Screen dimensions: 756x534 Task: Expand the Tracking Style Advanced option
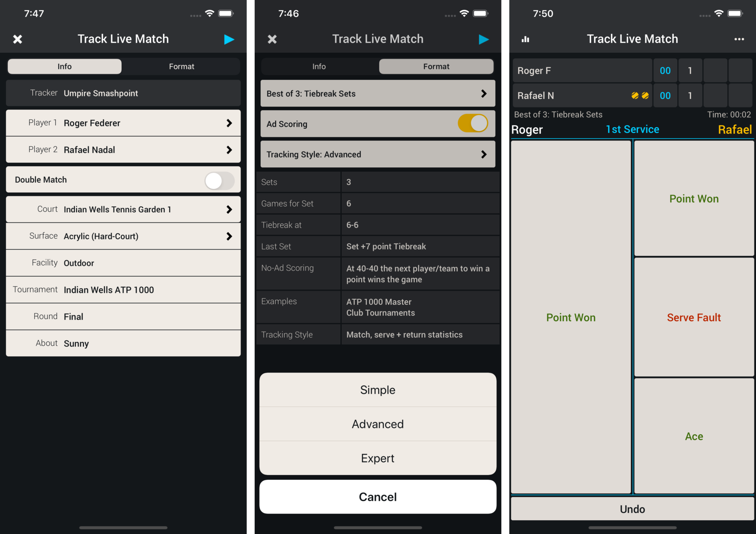pyautogui.click(x=378, y=154)
